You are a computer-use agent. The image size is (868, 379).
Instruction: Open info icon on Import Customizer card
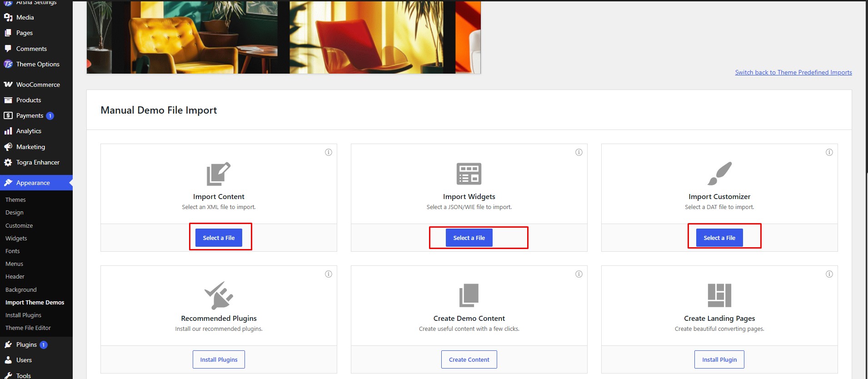829,152
